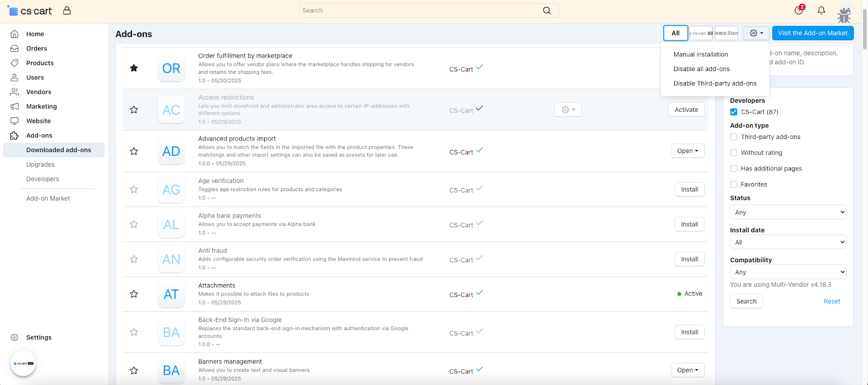Expand Open dropdown for Advanced products import
The height and width of the screenshot is (385, 868).
pos(687,151)
